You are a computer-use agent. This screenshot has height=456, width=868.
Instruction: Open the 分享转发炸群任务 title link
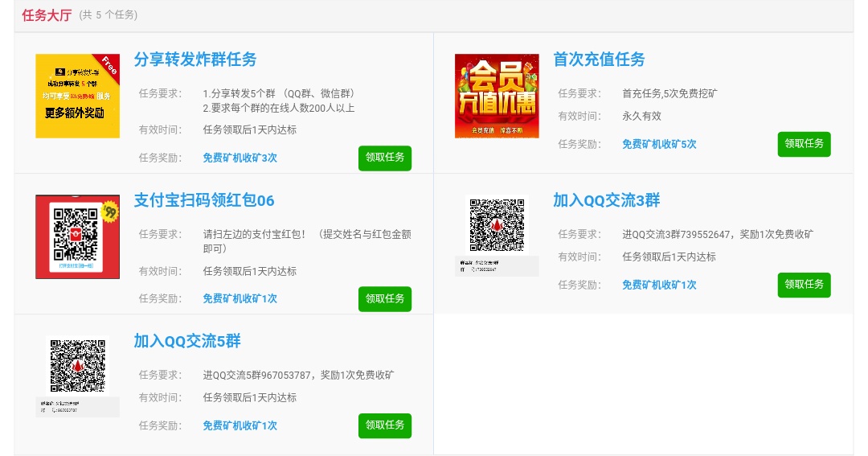click(x=194, y=60)
